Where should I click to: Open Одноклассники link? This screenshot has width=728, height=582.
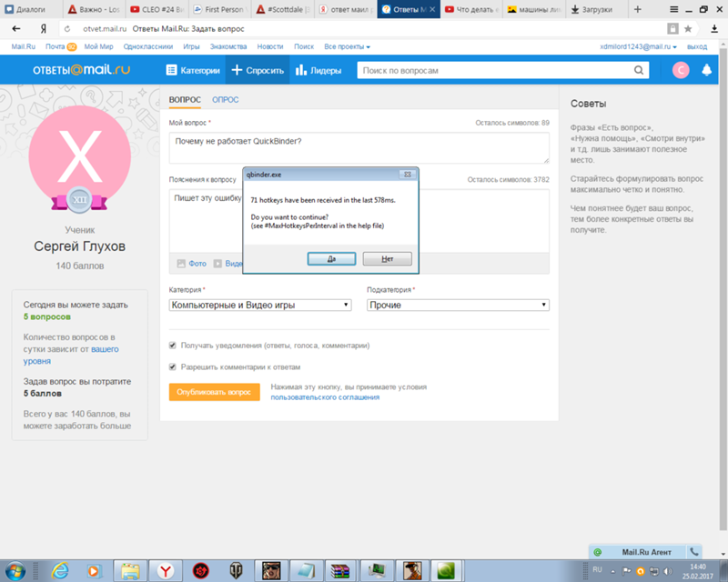148,46
